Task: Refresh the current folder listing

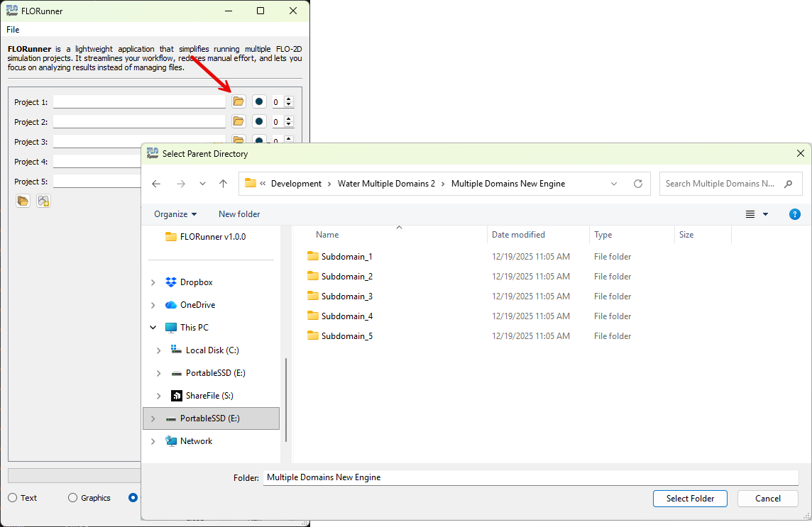Action: point(637,184)
